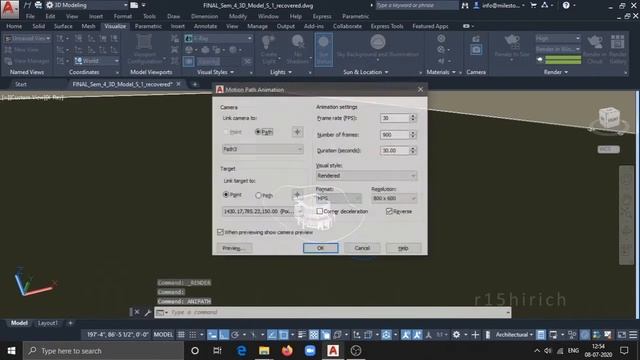Open the Output ribbon tab
640x360 pixels.
pos(285,26)
